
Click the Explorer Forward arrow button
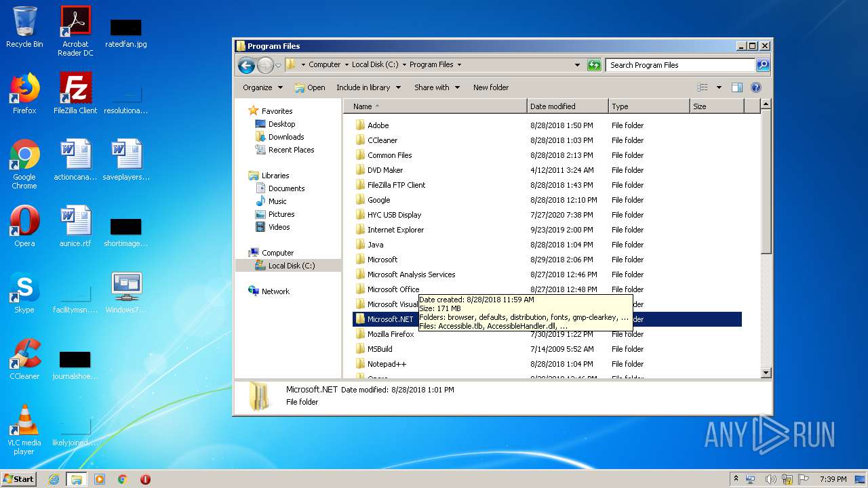coord(265,65)
